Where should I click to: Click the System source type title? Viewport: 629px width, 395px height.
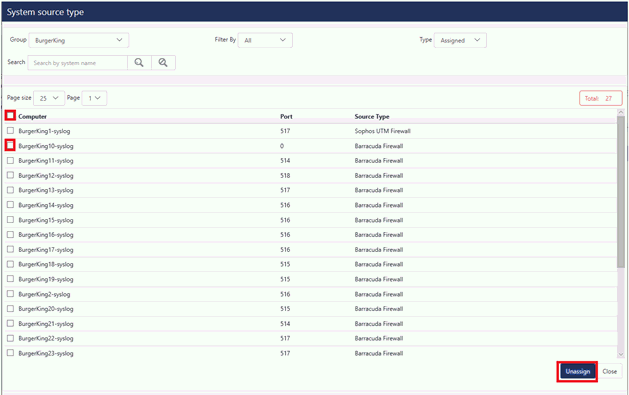point(45,12)
